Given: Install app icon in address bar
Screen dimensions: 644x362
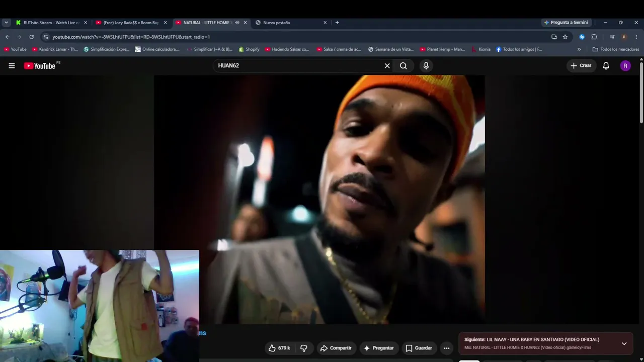Looking at the screenshot, I should (x=554, y=37).
